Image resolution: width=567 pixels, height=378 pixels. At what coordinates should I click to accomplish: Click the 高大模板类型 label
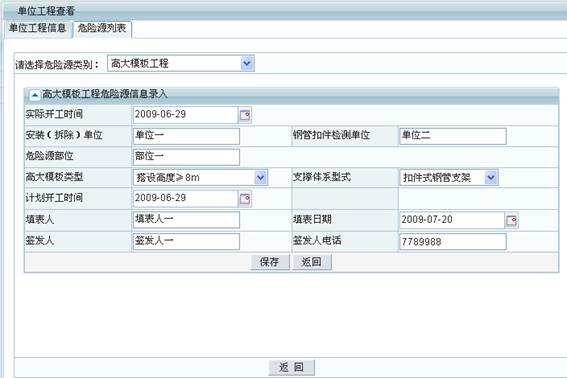54,177
